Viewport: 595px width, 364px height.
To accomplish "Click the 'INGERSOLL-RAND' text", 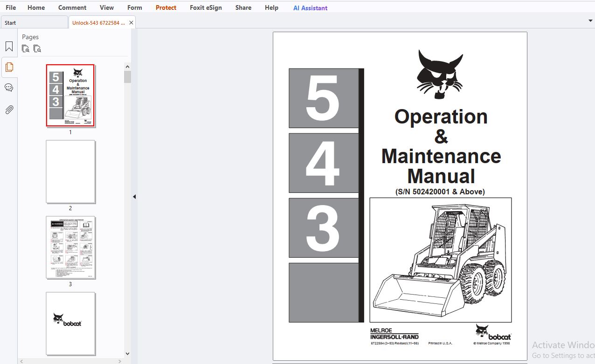I will click(x=394, y=337).
